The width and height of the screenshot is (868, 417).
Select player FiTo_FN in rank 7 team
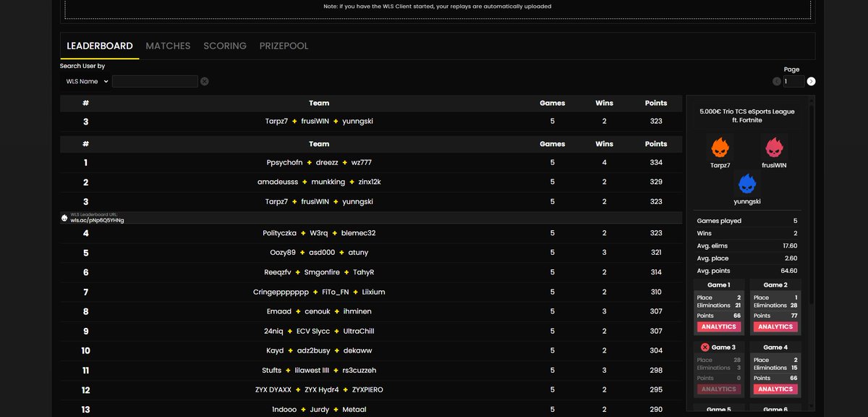click(x=336, y=292)
